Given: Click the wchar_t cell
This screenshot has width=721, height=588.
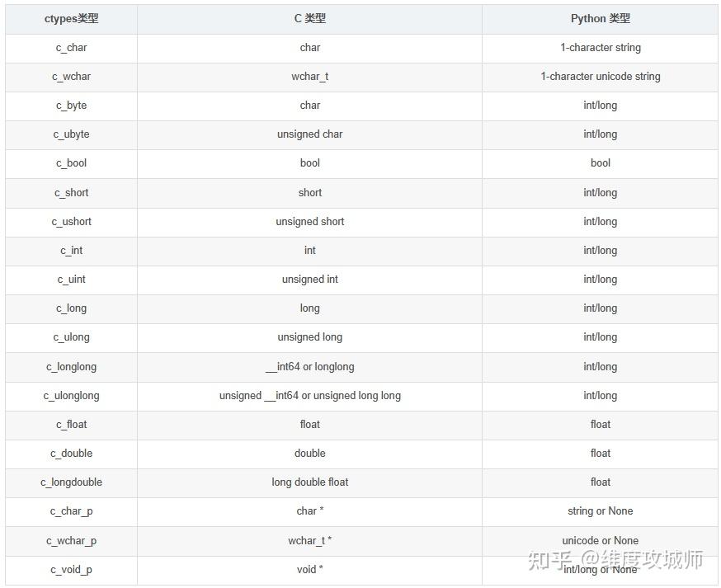Looking at the screenshot, I should coord(309,76).
